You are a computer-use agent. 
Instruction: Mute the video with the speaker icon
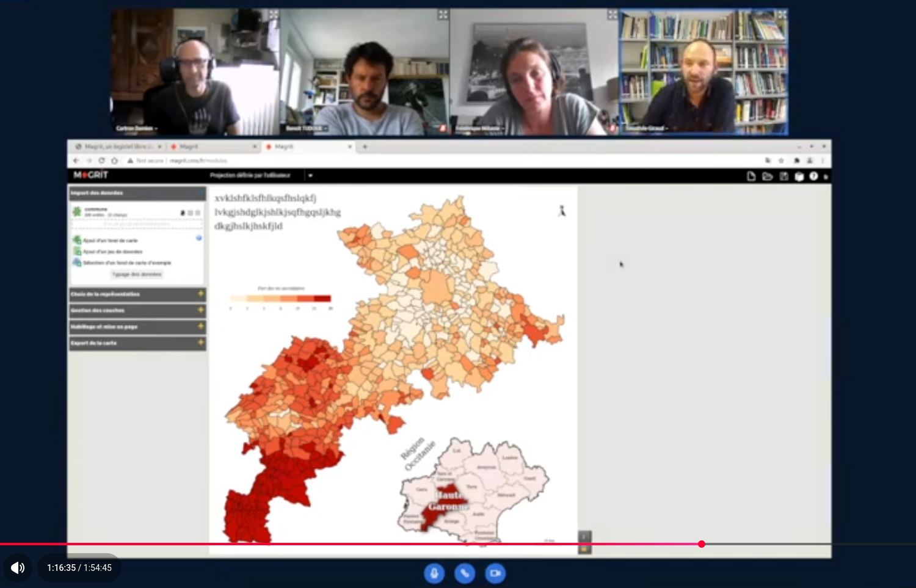click(x=18, y=568)
